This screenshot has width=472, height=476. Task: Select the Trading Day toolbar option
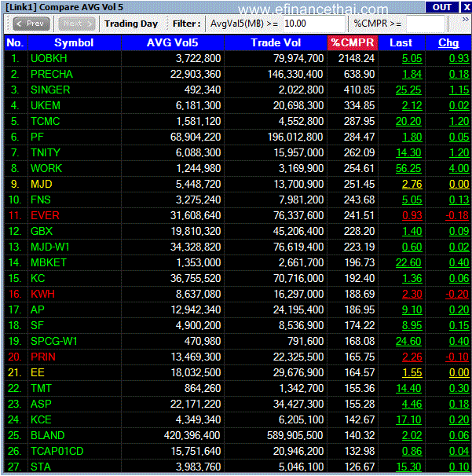131,24
